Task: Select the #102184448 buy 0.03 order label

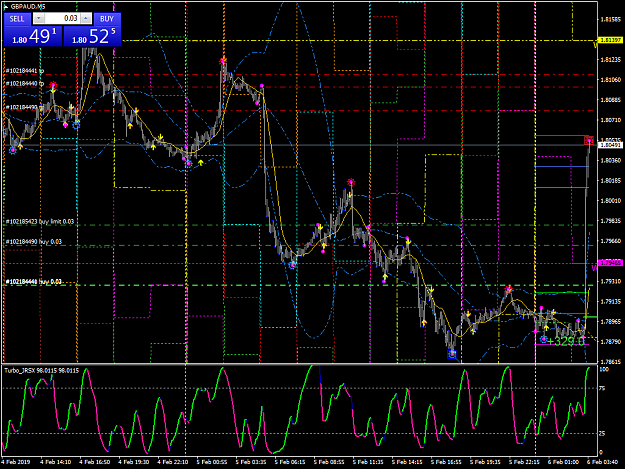Action: click(x=33, y=282)
